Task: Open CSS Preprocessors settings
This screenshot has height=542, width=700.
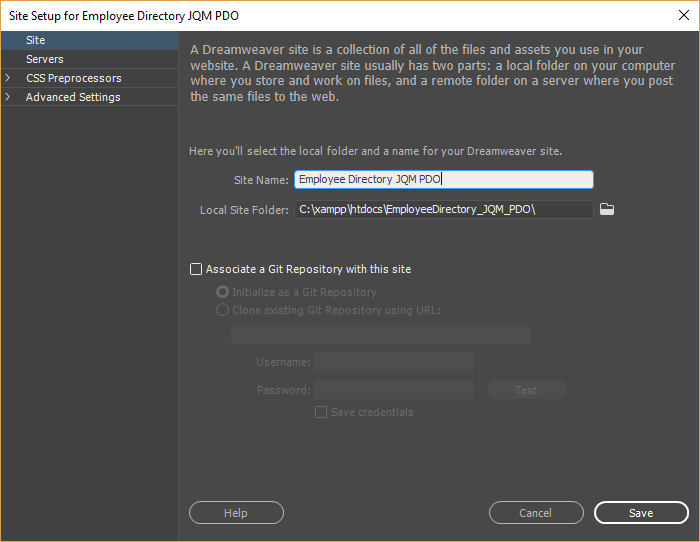Action: coord(74,78)
